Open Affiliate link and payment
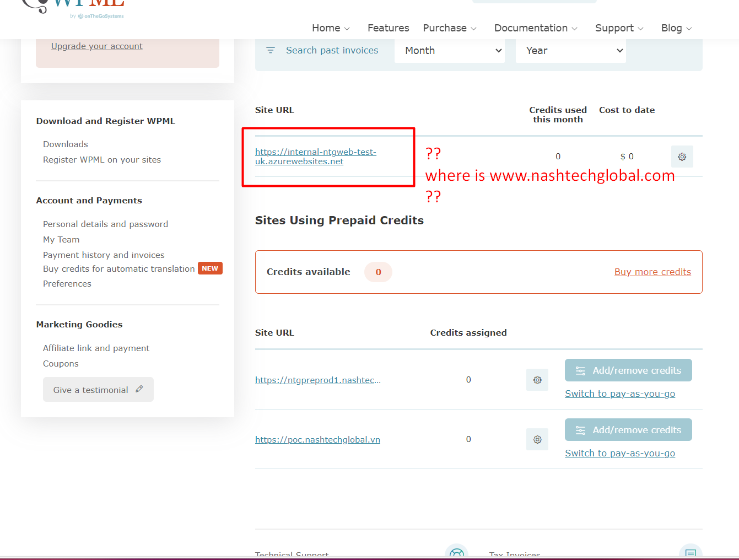The image size is (739, 560). pyautogui.click(x=96, y=348)
